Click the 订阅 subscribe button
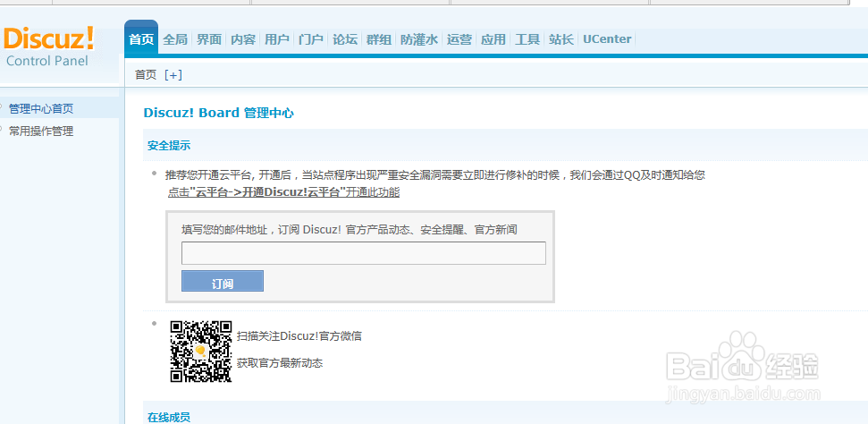The image size is (868, 424). (223, 281)
